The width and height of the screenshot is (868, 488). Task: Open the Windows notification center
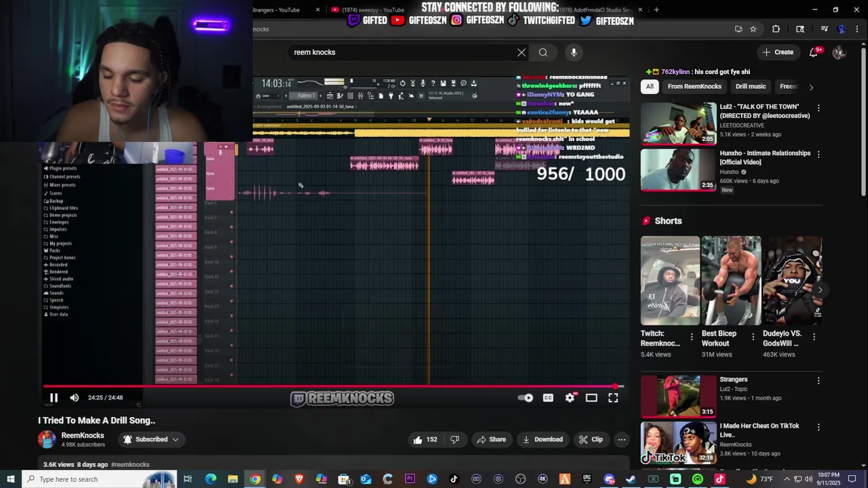pos(852,479)
